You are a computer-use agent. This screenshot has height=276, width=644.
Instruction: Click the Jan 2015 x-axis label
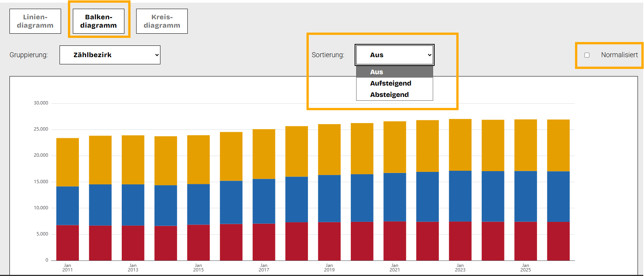[x=198, y=268]
